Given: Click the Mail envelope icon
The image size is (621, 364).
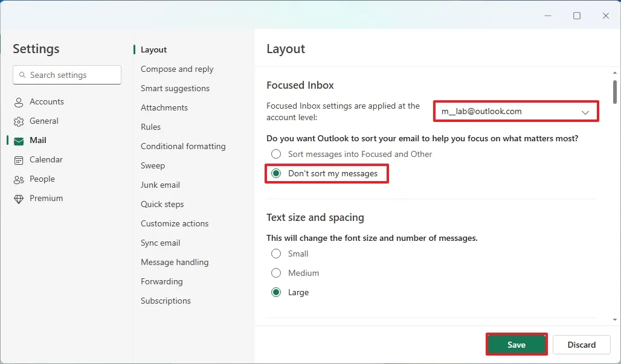Looking at the screenshot, I should [19, 141].
